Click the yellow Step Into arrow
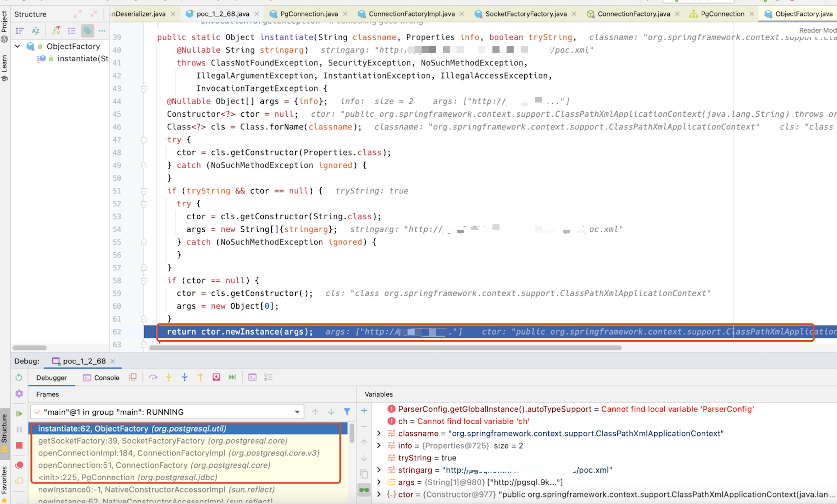 coord(169,377)
